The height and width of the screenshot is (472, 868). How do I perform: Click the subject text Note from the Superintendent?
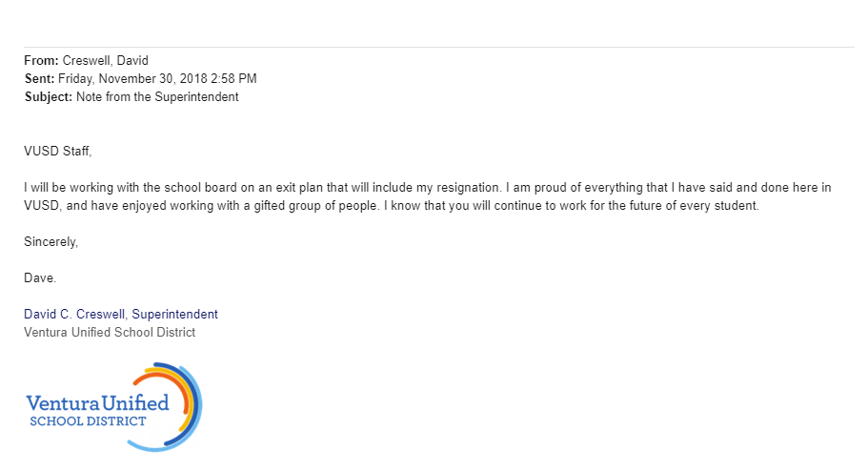click(157, 97)
